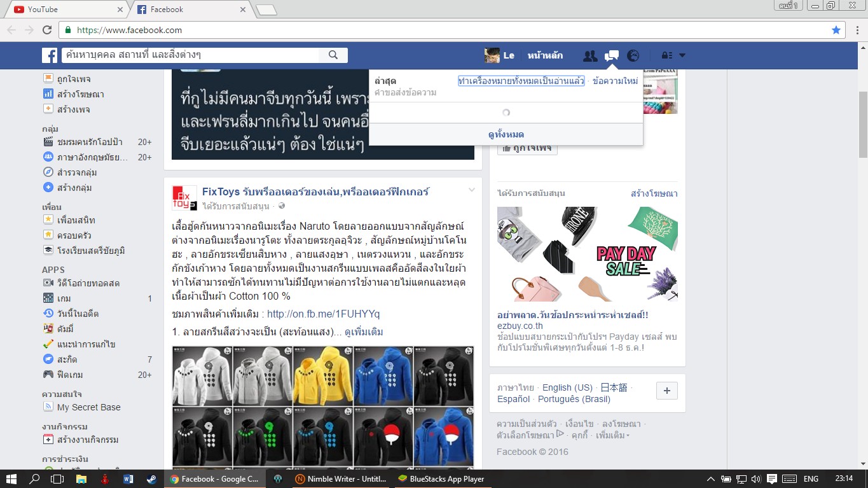Click สร้างโฆษณา link in sponsored box
This screenshot has width=868, height=488.
[x=654, y=193]
